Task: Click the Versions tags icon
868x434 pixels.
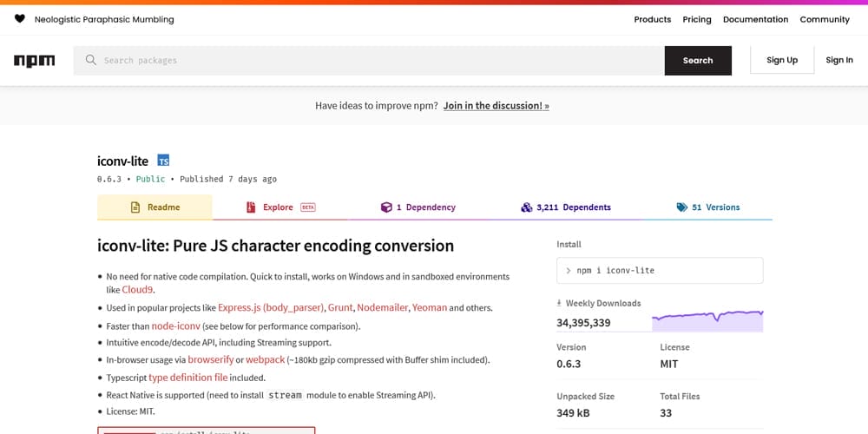Action: 682,207
